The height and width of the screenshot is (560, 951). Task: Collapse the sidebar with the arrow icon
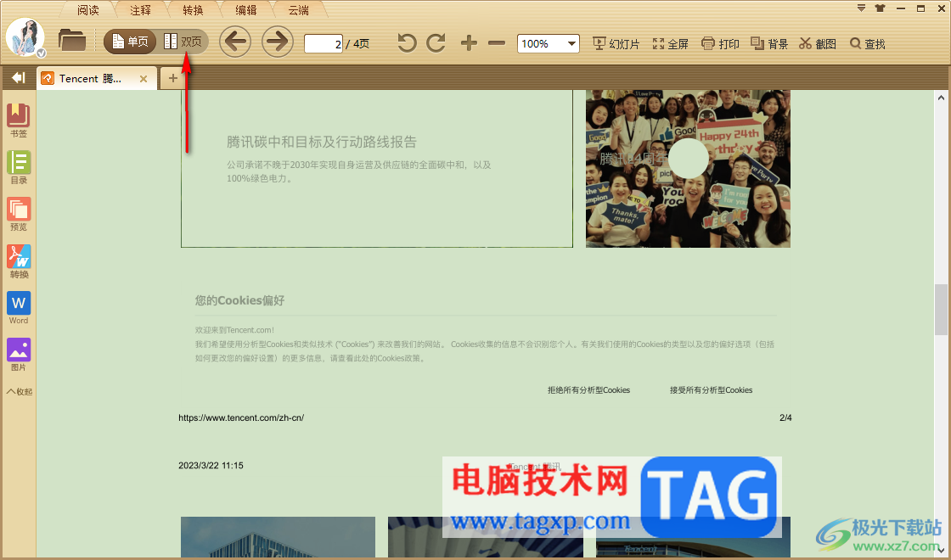click(x=18, y=77)
